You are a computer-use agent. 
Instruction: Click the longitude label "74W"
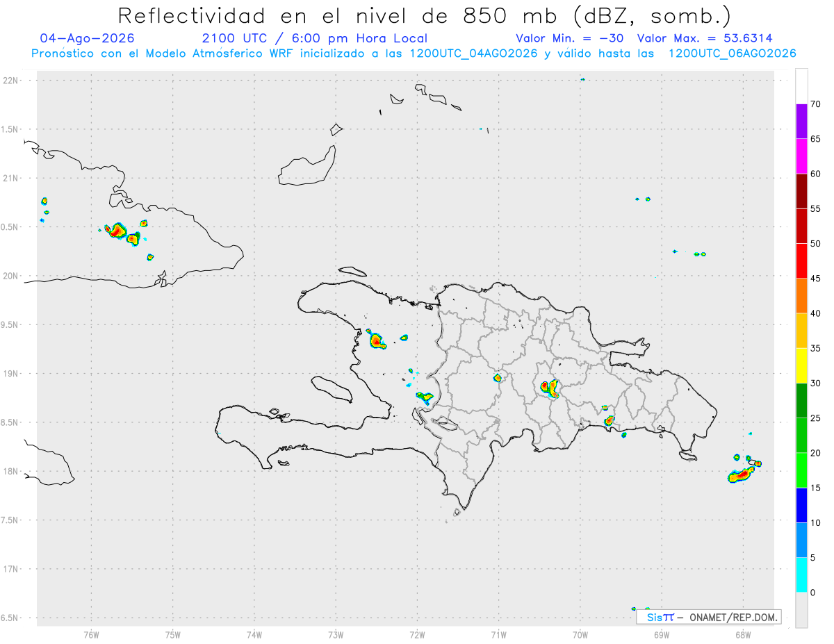pos(254,634)
